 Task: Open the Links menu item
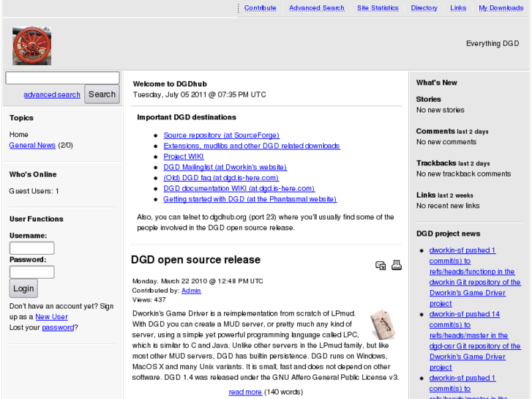click(458, 8)
